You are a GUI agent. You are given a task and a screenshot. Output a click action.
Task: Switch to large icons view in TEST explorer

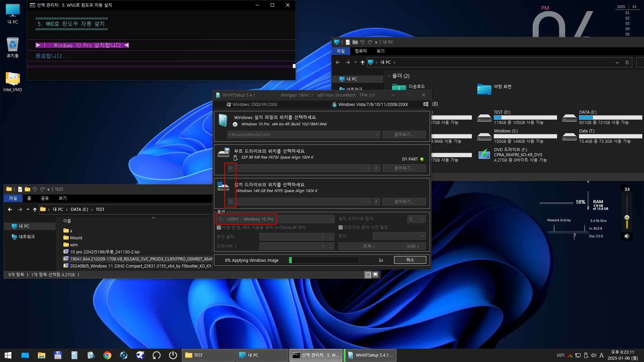tap(376, 275)
